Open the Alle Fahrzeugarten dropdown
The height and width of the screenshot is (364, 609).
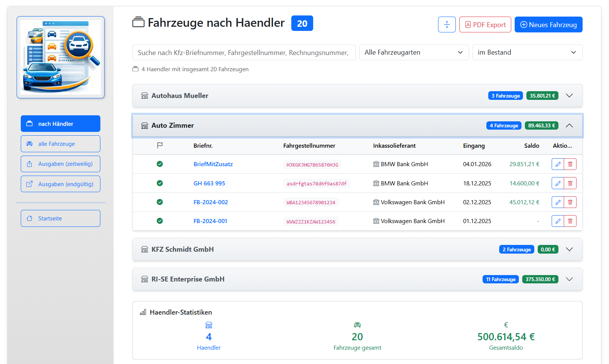(414, 52)
